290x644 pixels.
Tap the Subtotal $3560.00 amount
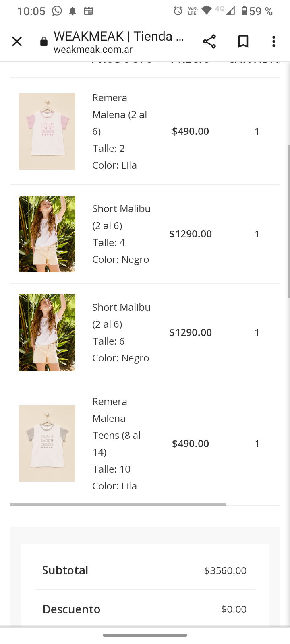coord(225,570)
